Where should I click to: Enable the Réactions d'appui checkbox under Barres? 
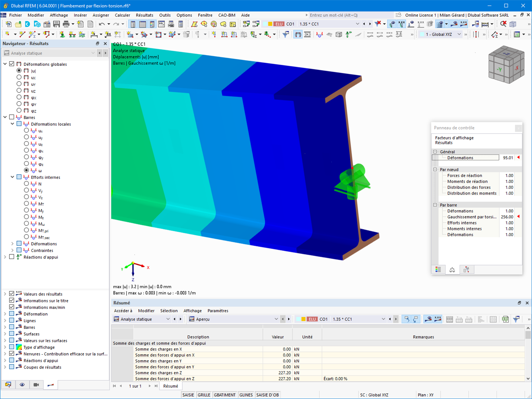pyautogui.click(x=12, y=257)
